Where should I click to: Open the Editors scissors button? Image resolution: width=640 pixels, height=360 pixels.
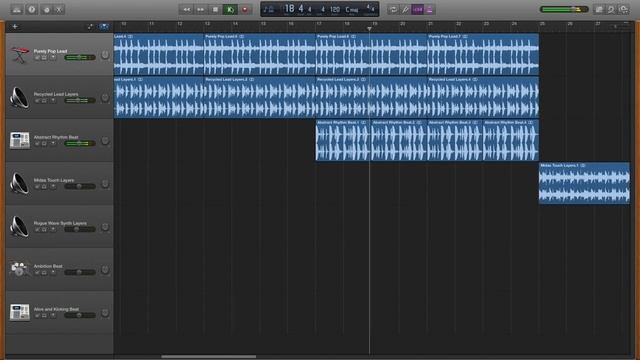(x=59, y=9)
